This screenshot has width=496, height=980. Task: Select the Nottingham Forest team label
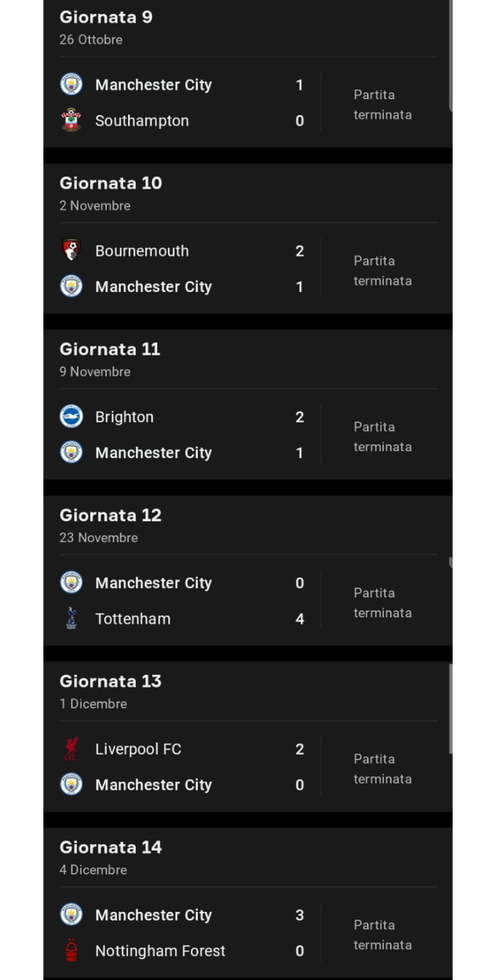click(x=159, y=951)
